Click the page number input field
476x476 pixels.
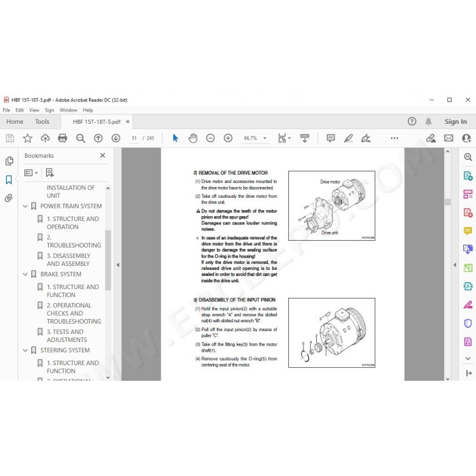pos(134,139)
